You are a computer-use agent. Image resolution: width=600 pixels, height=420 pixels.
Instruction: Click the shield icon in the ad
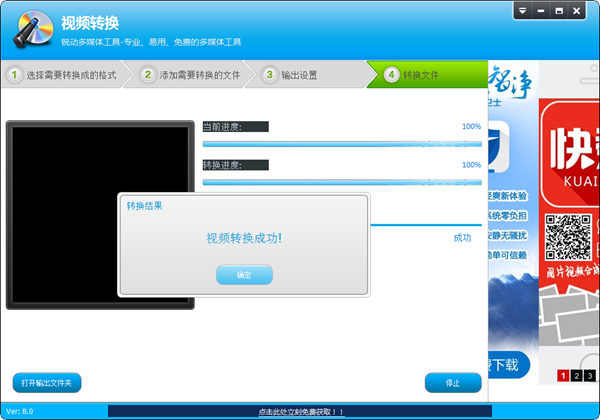(x=497, y=147)
